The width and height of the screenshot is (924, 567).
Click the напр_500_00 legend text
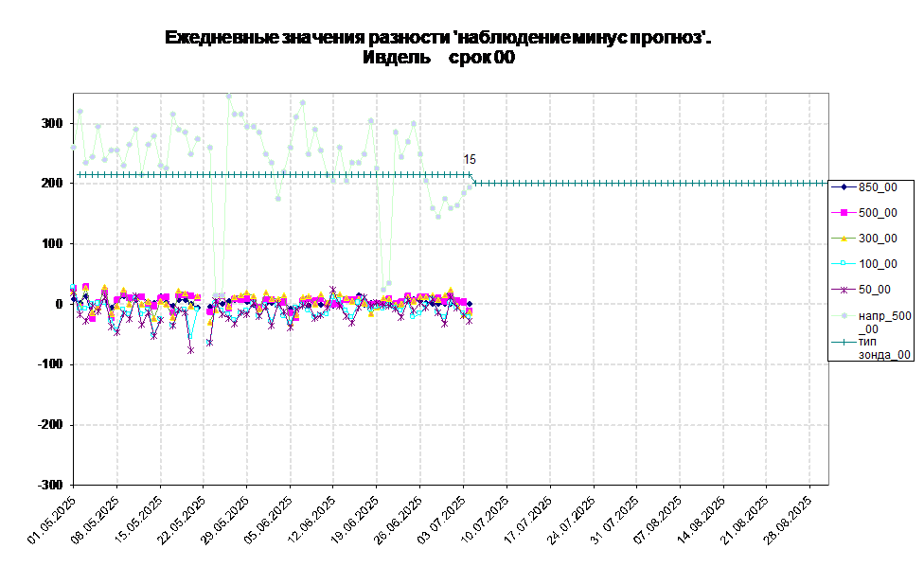coord(884,322)
